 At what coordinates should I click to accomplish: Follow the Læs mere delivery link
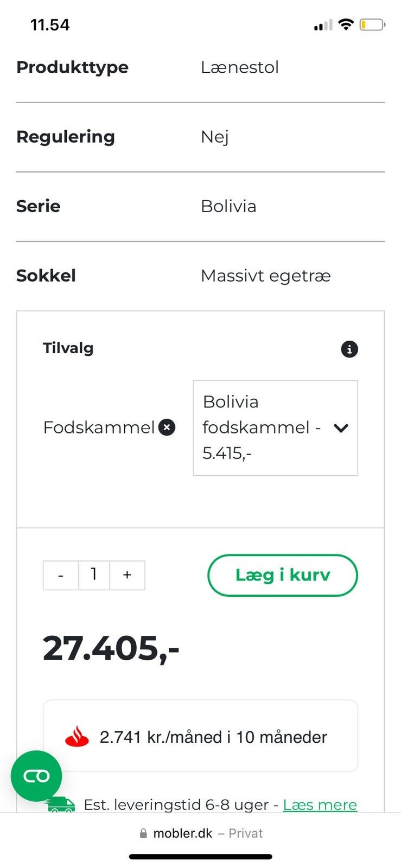tap(320, 805)
